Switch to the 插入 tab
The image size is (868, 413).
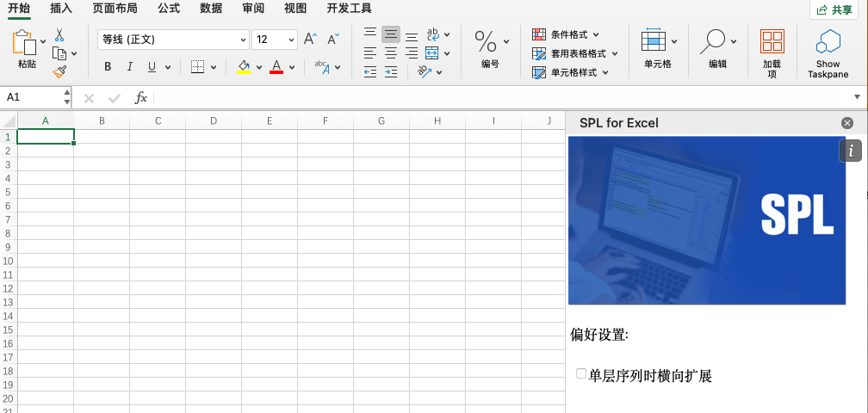click(61, 9)
